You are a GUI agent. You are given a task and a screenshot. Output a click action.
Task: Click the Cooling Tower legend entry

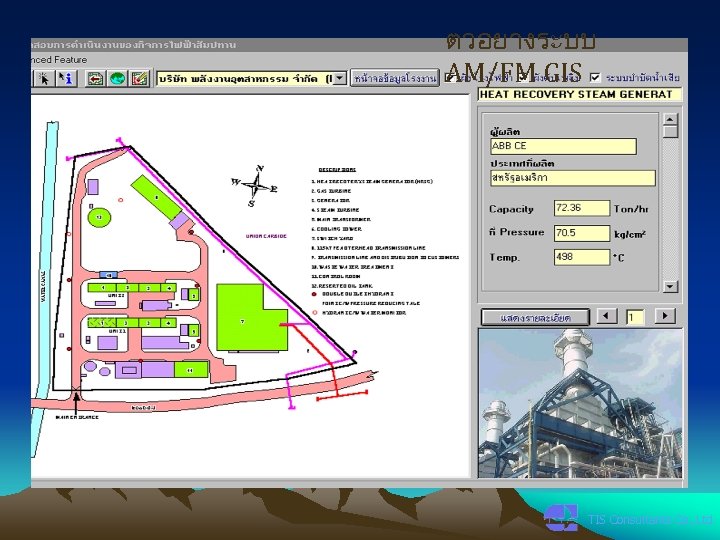tap(337, 229)
